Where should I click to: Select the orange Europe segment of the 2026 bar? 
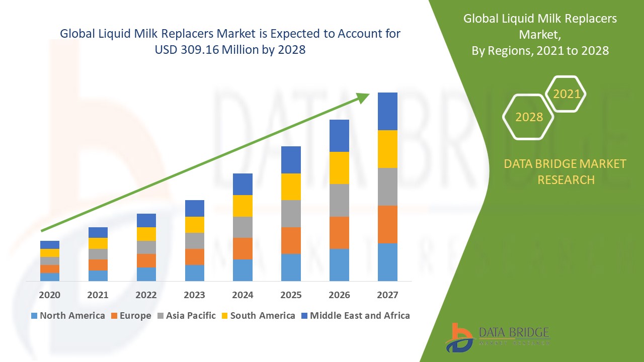tap(339, 232)
